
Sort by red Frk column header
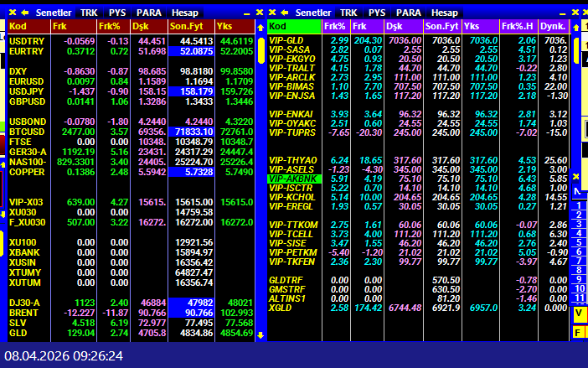click(74, 26)
